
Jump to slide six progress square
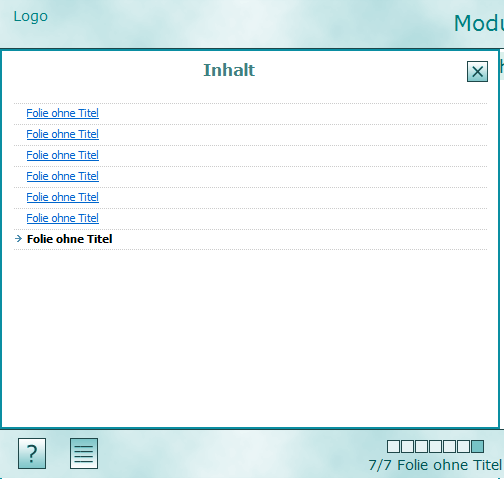[x=463, y=446]
